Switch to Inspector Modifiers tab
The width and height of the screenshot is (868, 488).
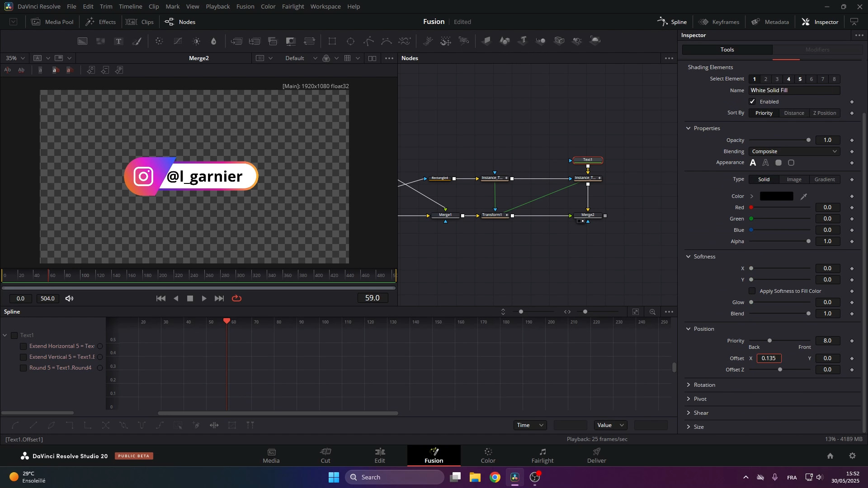click(817, 50)
